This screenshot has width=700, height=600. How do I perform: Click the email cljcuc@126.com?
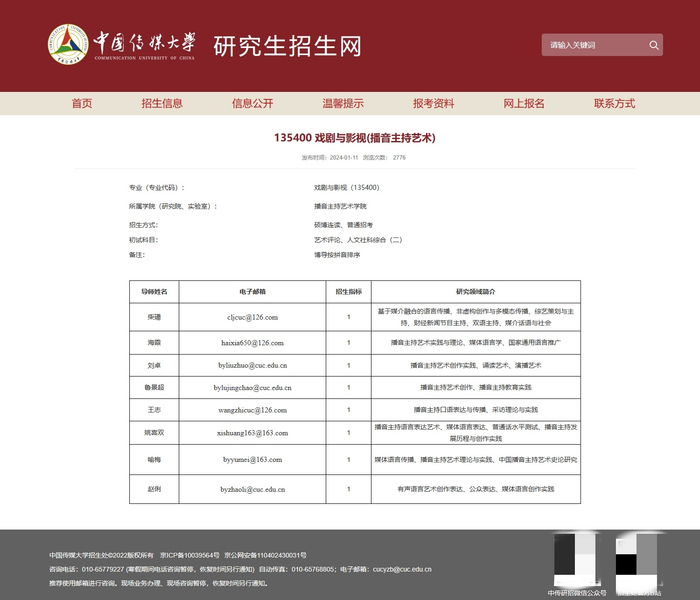point(252,317)
